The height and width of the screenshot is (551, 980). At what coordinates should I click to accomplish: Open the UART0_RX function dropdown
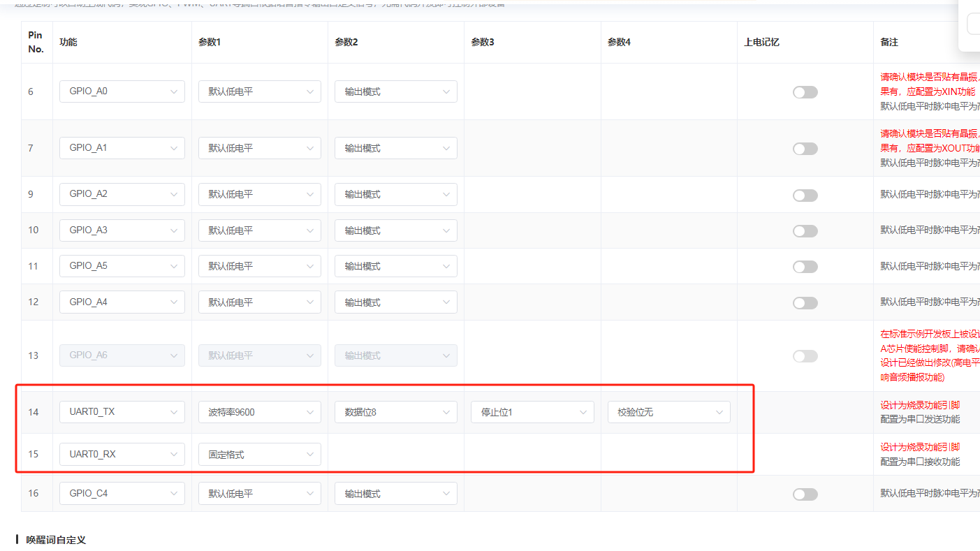[x=122, y=454]
